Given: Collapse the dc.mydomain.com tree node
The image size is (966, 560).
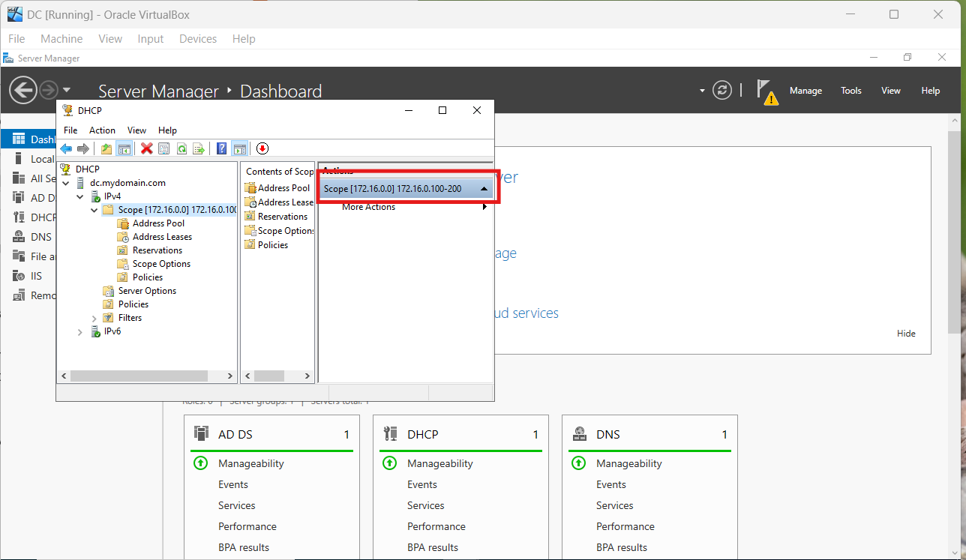Looking at the screenshot, I should pos(66,183).
